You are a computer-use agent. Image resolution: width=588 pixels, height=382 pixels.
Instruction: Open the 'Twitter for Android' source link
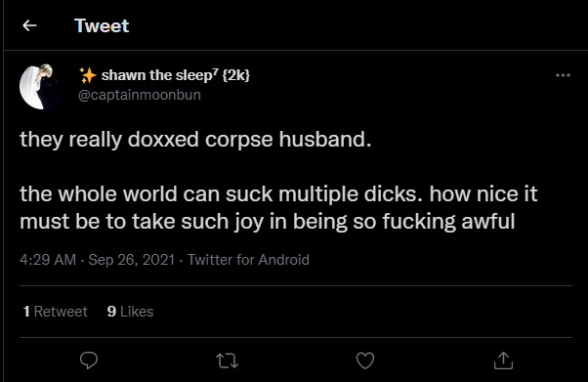pyautogui.click(x=248, y=260)
